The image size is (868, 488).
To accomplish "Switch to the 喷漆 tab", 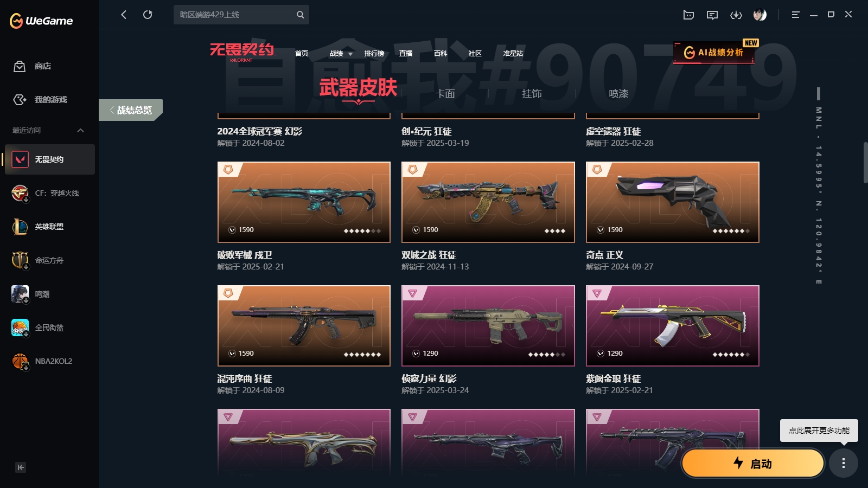I will (x=618, y=94).
